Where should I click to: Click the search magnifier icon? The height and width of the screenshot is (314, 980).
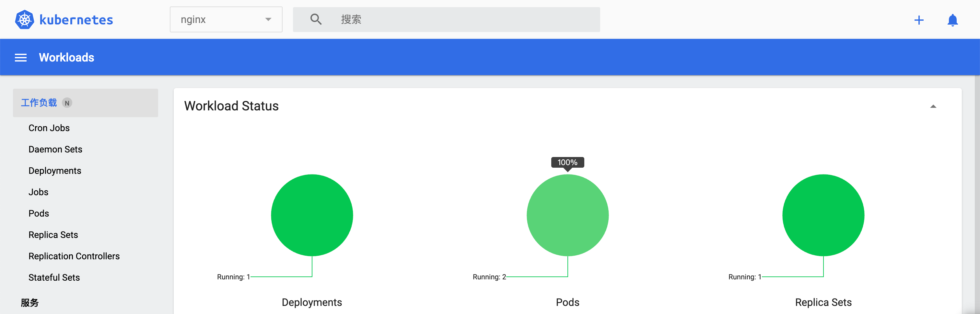pyautogui.click(x=316, y=19)
